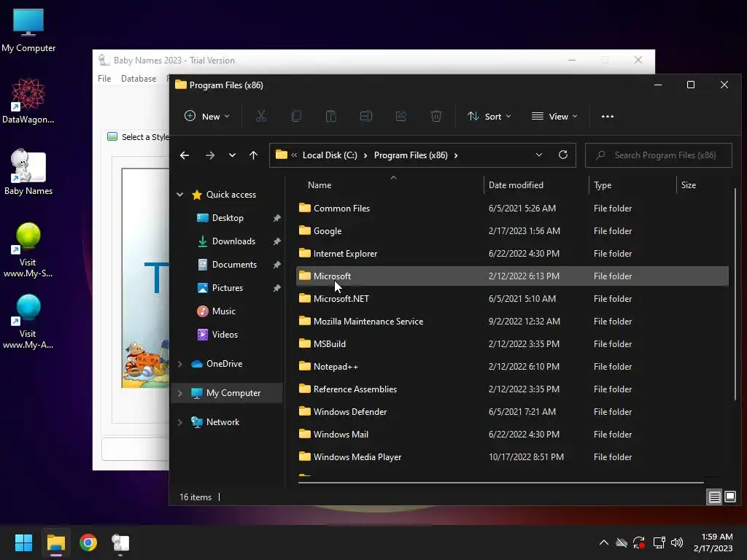
Task: Click the vertical scrollbar of file list
Action: click(x=735, y=295)
